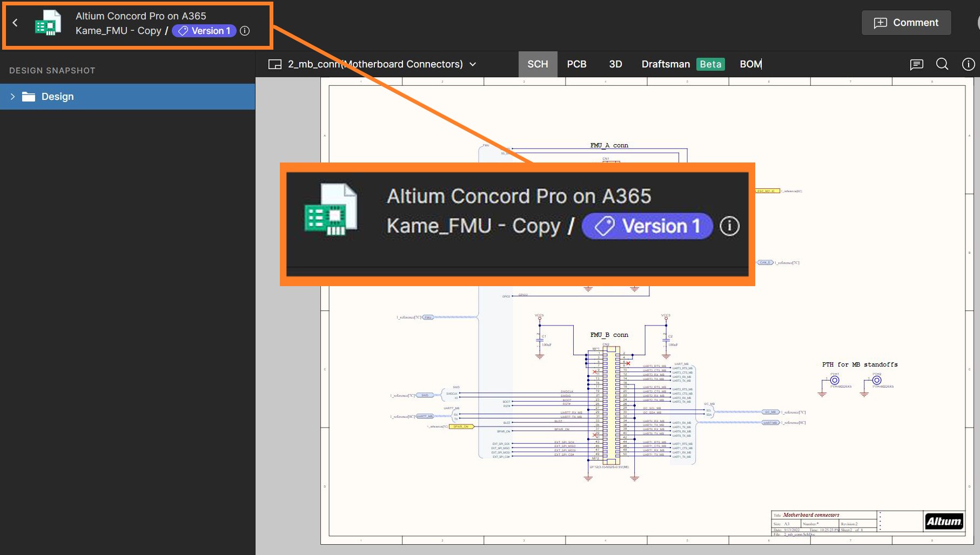This screenshot has width=980, height=555.
Task: Click the info icon at top right
Action: click(968, 64)
